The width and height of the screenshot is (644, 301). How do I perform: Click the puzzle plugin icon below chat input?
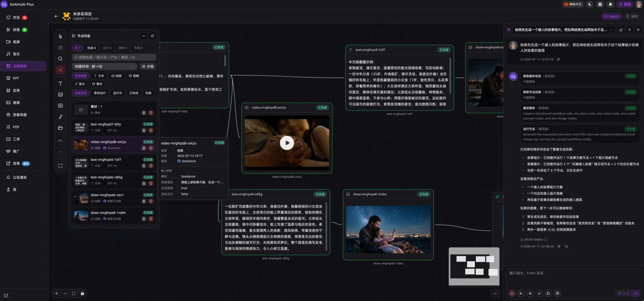548,293
